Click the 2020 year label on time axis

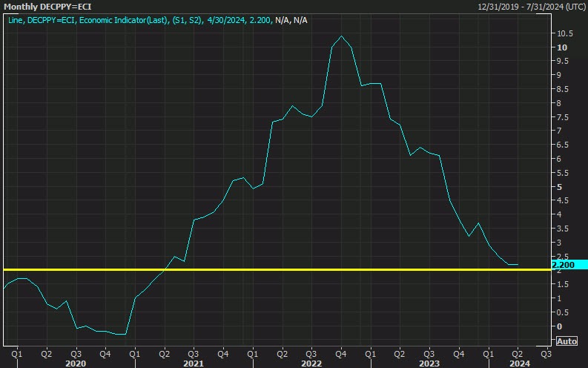(x=76, y=363)
